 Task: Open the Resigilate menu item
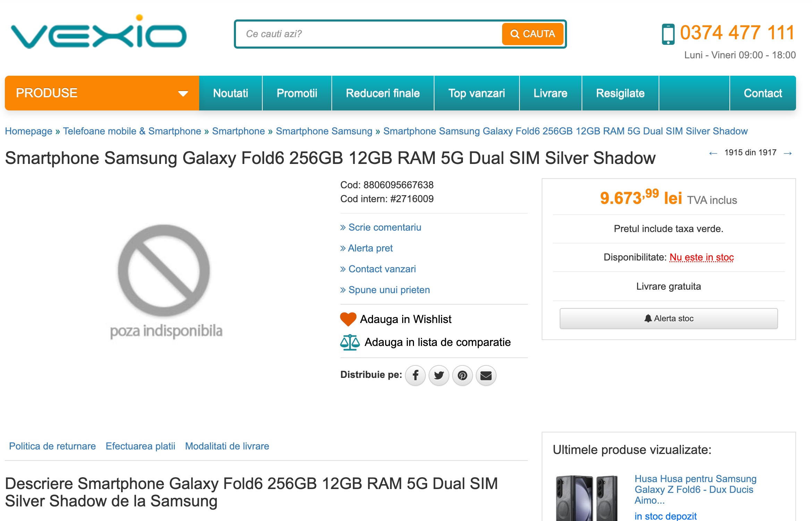coord(620,93)
